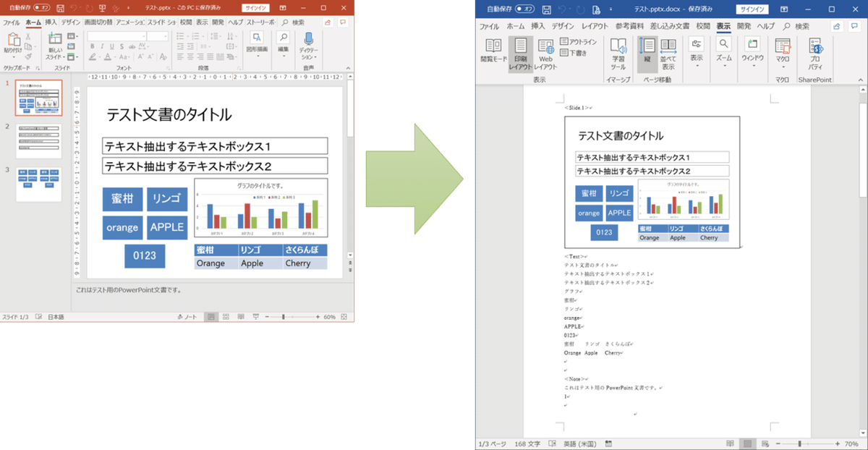Apply Underline formatting in PowerPoint
868x450 pixels.
pyautogui.click(x=113, y=47)
